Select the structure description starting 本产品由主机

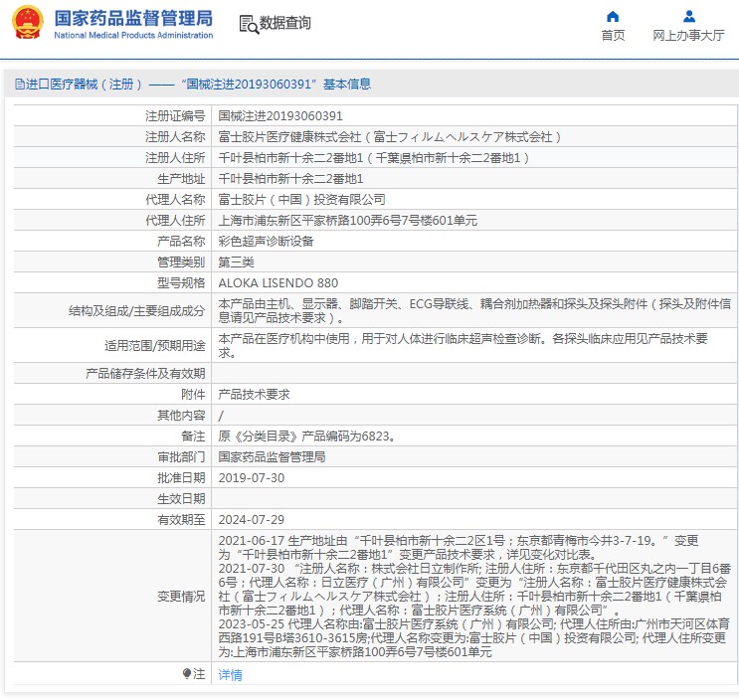tap(474, 311)
